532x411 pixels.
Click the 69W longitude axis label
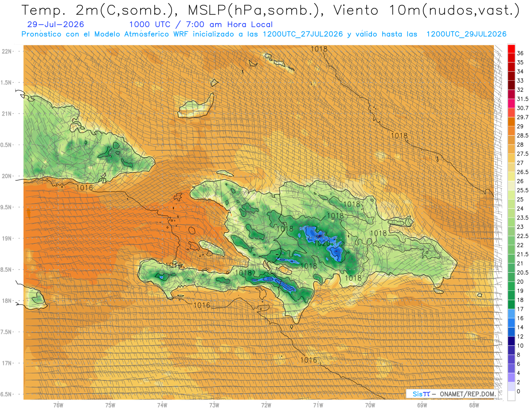[x=422, y=405]
